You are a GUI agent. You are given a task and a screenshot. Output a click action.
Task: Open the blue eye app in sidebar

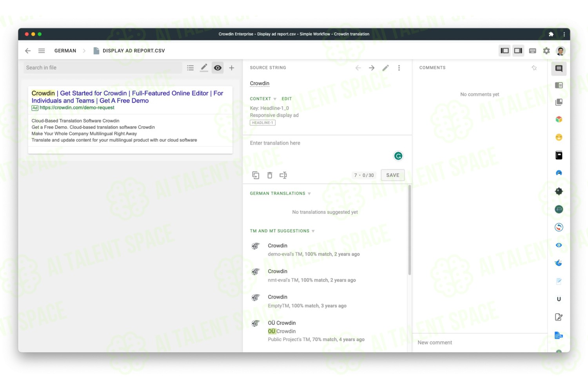[559, 245]
